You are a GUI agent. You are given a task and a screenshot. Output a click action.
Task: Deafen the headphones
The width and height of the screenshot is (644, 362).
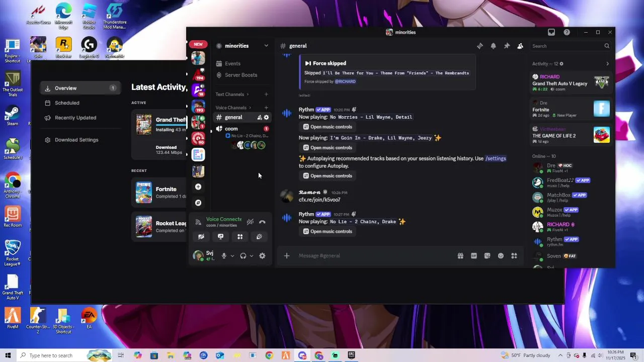pos(243,256)
